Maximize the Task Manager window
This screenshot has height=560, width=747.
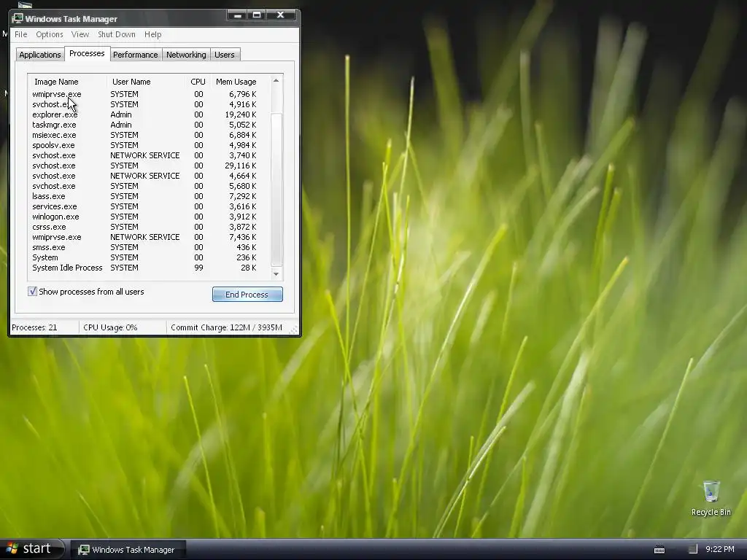(257, 15)
